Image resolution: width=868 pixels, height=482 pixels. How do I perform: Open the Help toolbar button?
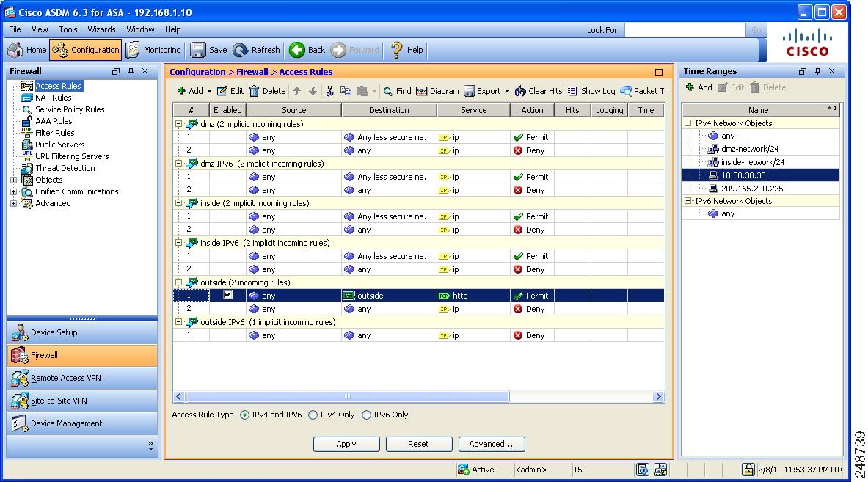click(x=407, y=50)
